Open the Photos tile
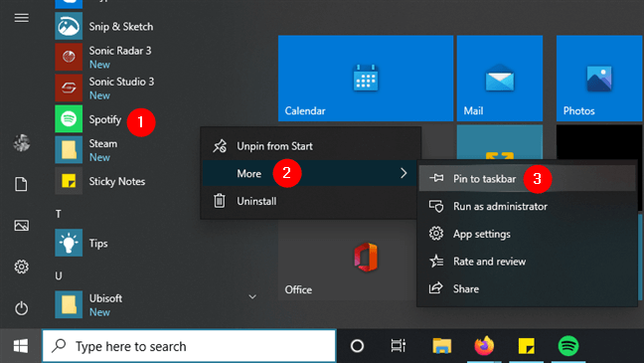644x363 pixels. (599, 79)
